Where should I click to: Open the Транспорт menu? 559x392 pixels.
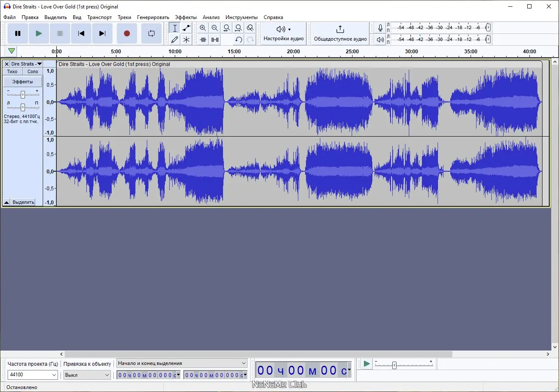tap(99, 17)
